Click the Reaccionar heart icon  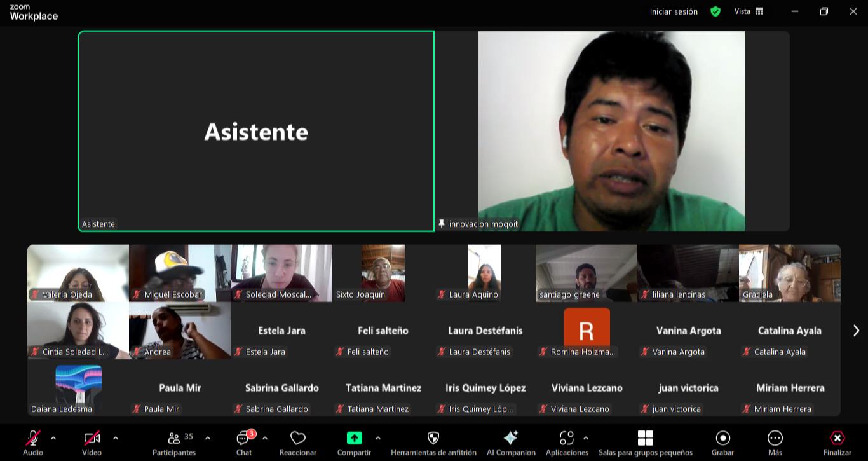pos(297,443)
